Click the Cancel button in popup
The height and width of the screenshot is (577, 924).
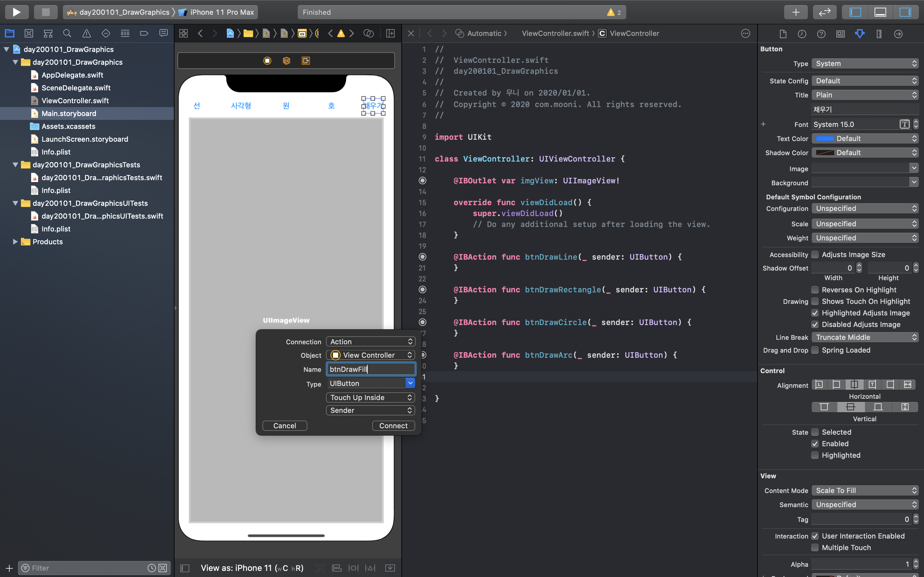point(285,425)
